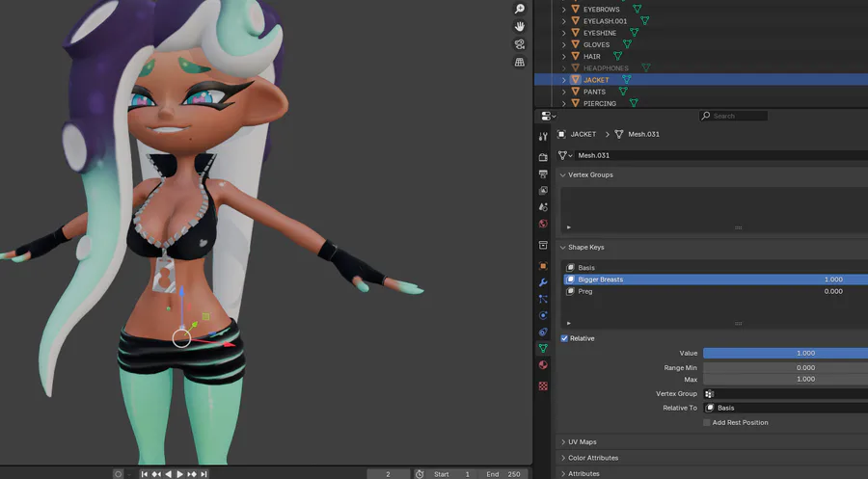Expand the EYELASH.001 object in outliner
868x479 pixels.
[563, 21]
